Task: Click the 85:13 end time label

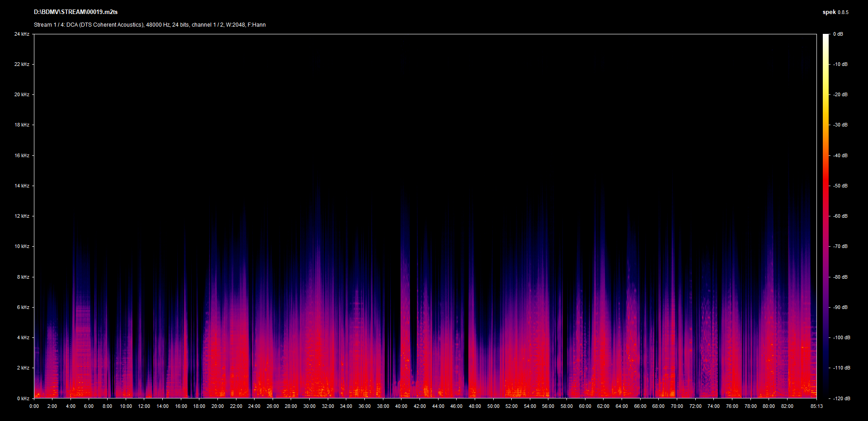Action: [x=816, y=406]
